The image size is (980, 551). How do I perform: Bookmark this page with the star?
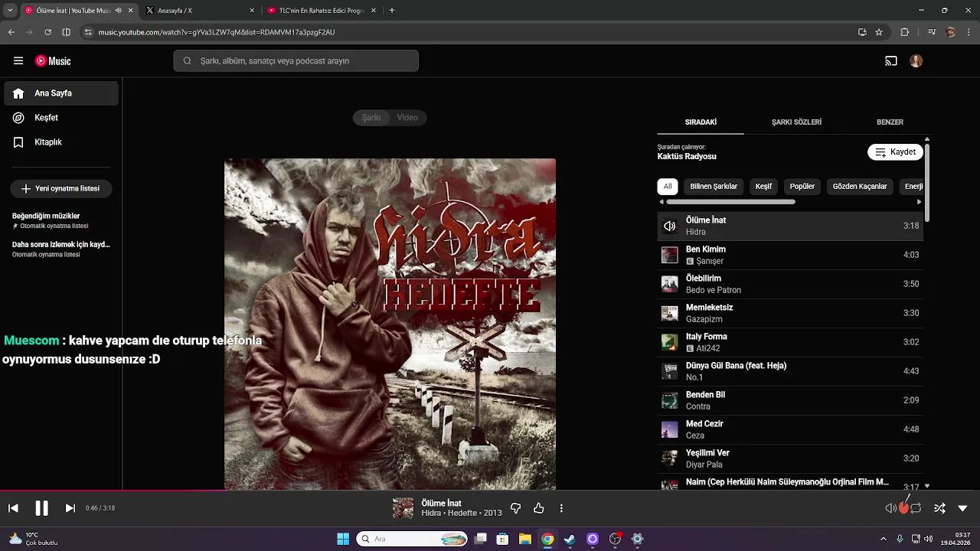tap(879, 32)
